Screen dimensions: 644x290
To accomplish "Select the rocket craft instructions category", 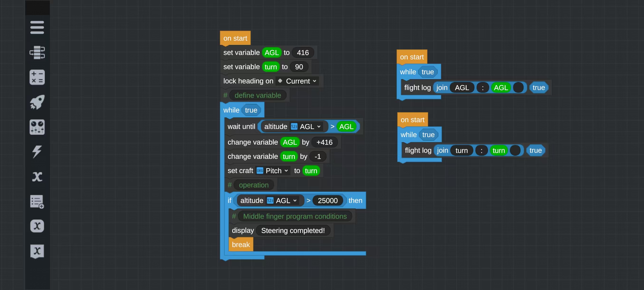I will pos(37,102).
